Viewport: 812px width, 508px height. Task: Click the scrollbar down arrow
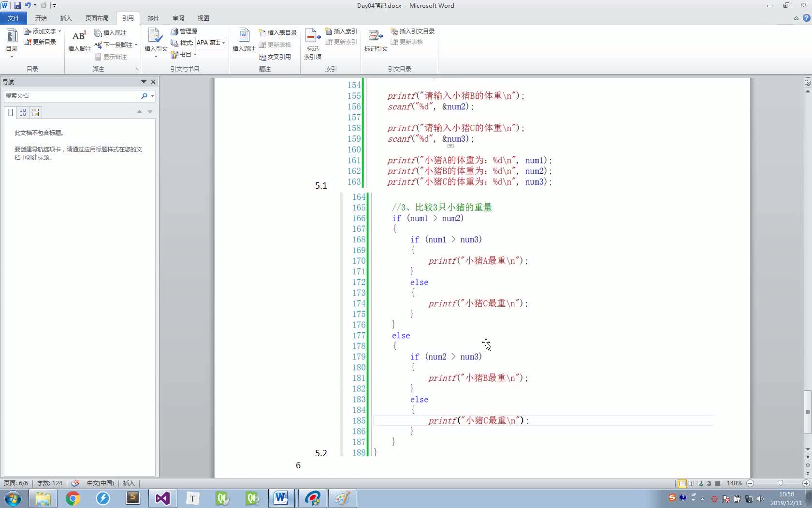(x=807, y=449)
